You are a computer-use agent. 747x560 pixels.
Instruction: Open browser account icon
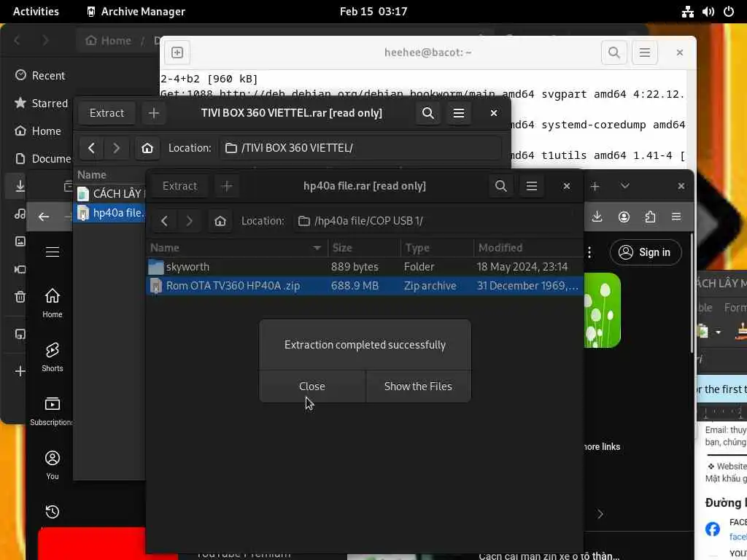click(x=624, y=217)
